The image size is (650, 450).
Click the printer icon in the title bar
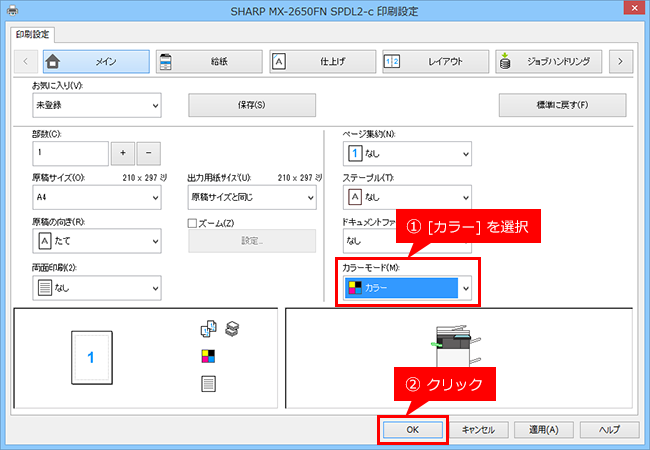pyautogui.click(x=12, y=10)
